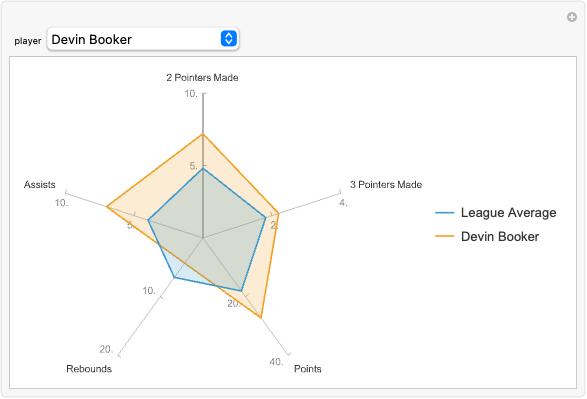The height and width of the screenshot is (399, 587).
Task: Click the 40. tick on Points axis
Action: 276,362
